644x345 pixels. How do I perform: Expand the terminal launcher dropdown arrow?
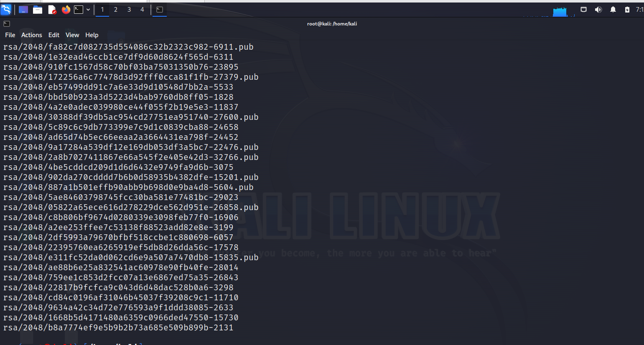coord(88,10)
